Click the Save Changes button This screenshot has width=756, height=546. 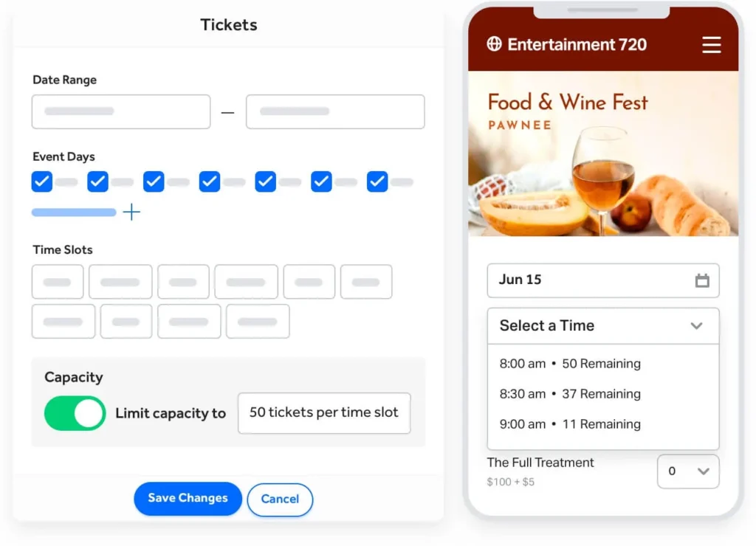(x=188, y=499)
